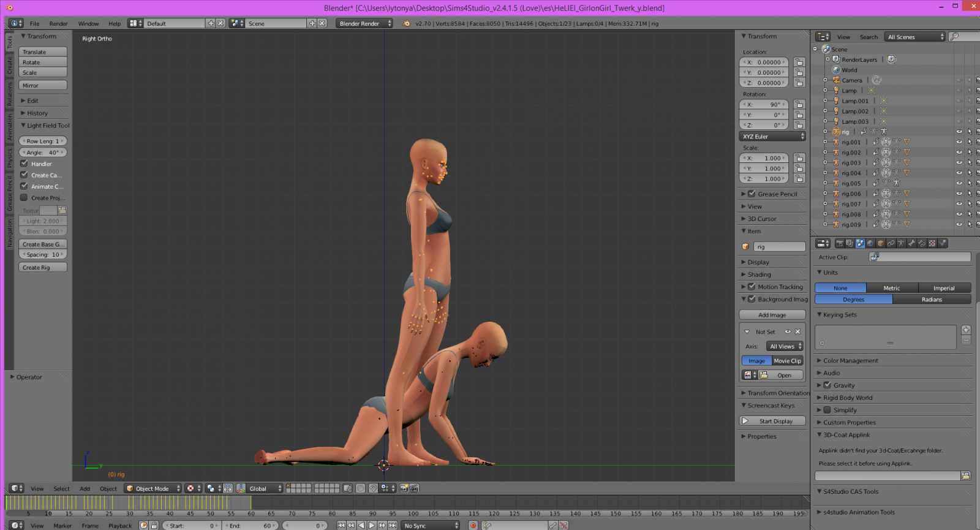The height and width of the screenshot is (530, 980).
Task: Open the timeline Marker menu
Action: pyautogui.click(x=62, y=526)
